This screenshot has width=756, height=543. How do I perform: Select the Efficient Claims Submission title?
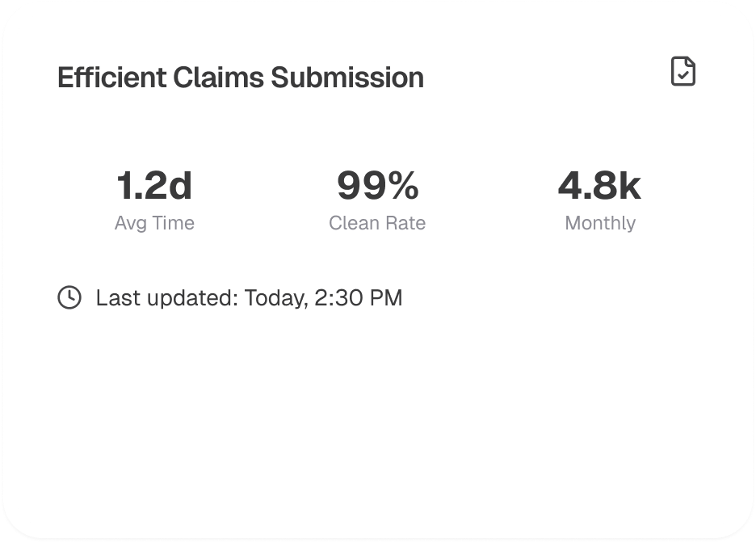tap(241, 78)
